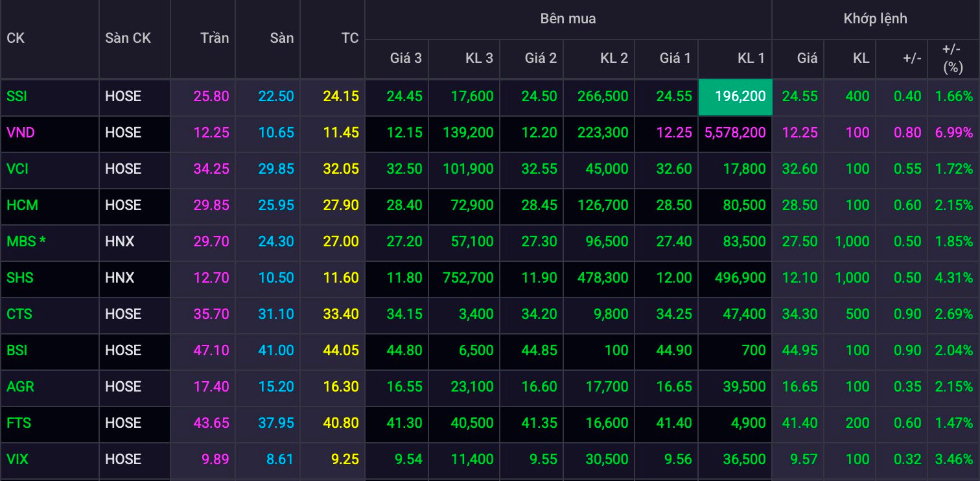
Task: Select VIX matched price 9.57
Action: pyautogui.click(x=804, y=460)
